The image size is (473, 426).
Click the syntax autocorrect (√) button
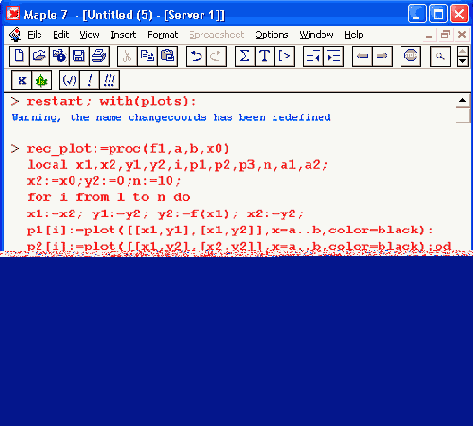69,80
